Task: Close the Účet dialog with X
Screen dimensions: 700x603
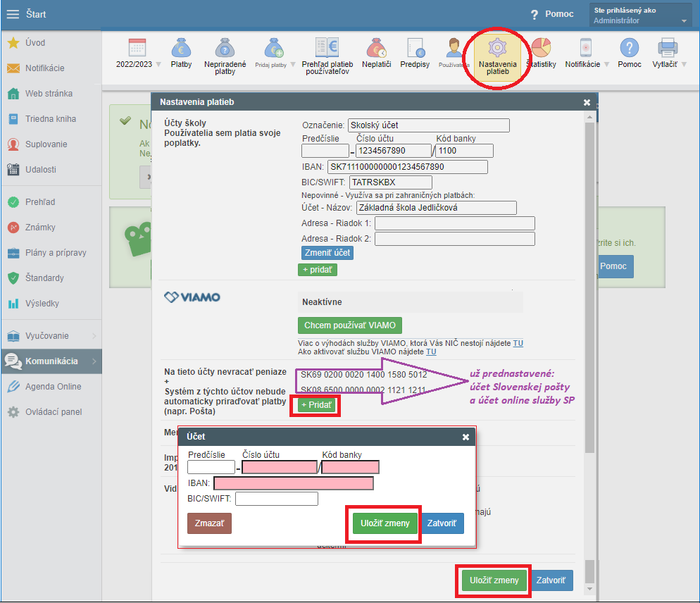Action: coord(465,437)
